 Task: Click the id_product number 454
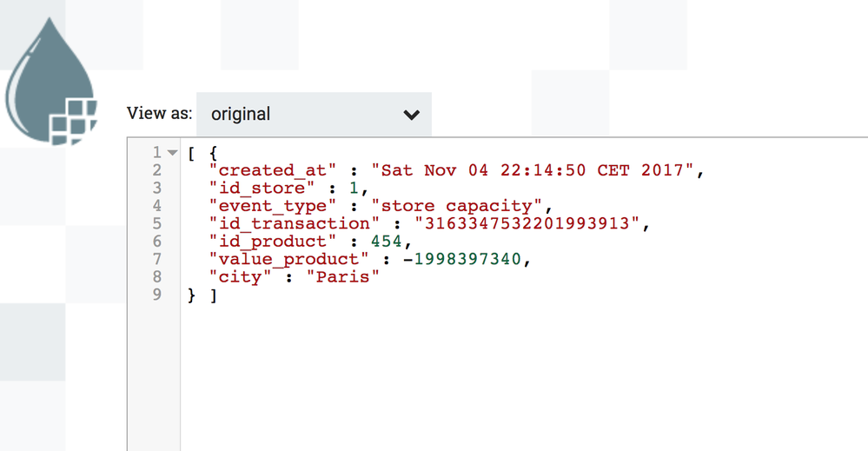pos(385,242)
